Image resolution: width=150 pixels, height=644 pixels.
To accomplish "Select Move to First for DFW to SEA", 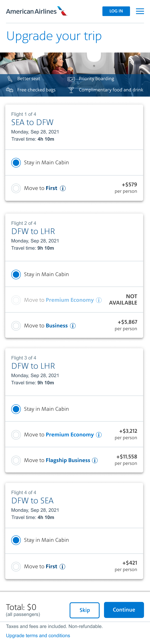I will [16, 566].
